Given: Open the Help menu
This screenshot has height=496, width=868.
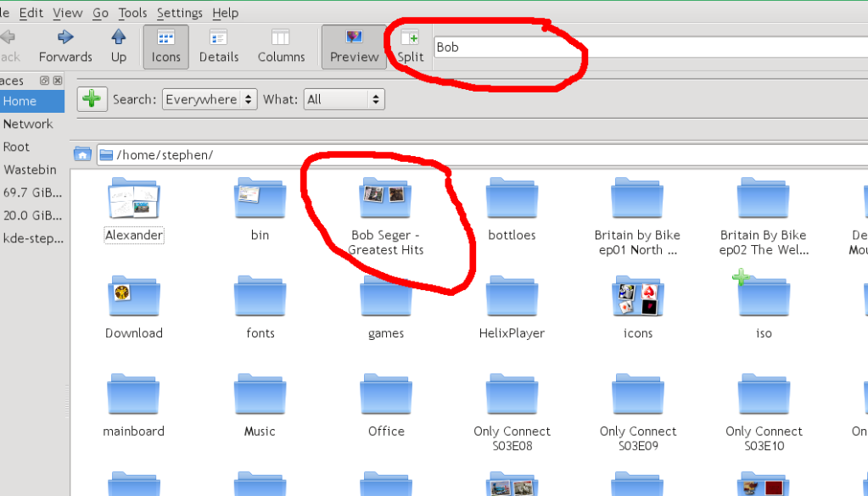Looking at the screenshot, I should pyautogui.click(x=226, y=13).
